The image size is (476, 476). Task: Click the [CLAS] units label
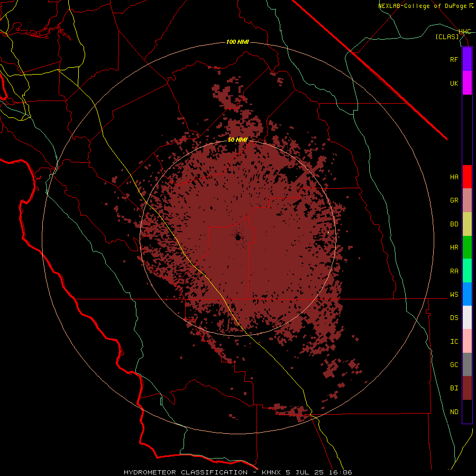coord(447,36)
